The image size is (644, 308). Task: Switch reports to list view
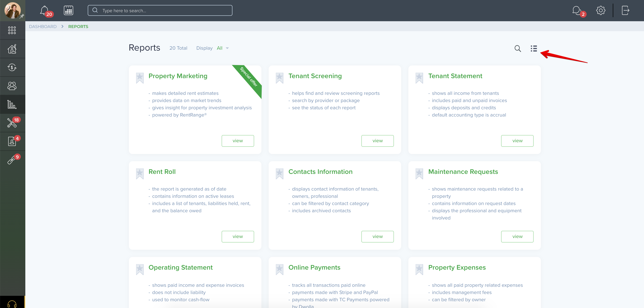534,48
